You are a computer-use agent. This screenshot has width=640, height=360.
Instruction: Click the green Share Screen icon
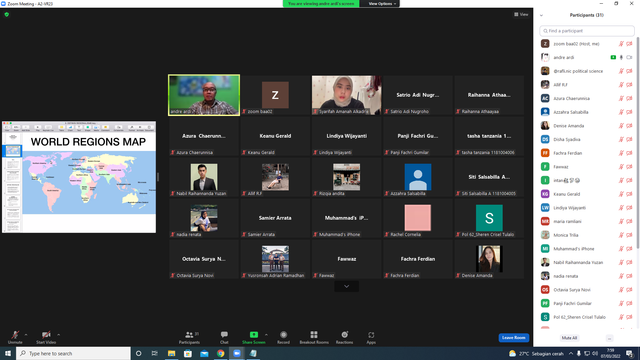[x=254, y=335]
